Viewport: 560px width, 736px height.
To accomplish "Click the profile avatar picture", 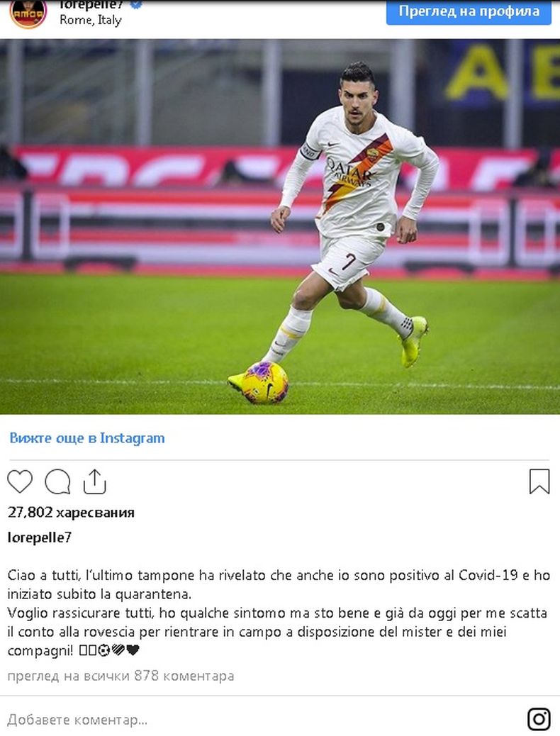I will 28,13.
